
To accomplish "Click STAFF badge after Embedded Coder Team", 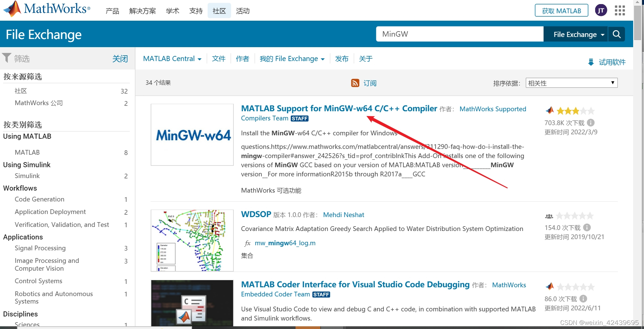I will tap(321, 294).
